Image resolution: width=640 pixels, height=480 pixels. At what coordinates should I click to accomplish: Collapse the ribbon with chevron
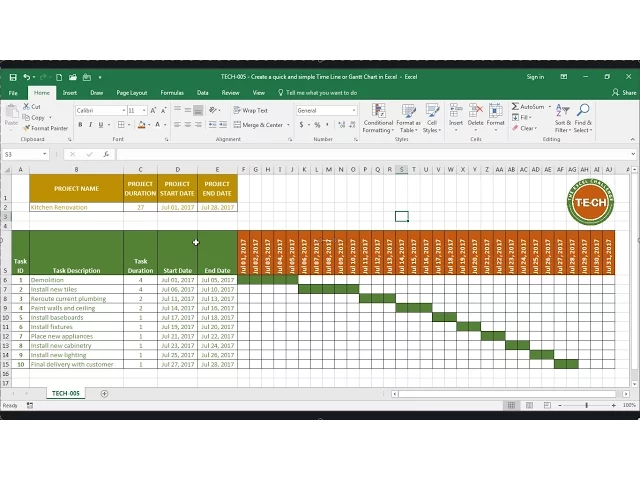(x=632, y=139)
